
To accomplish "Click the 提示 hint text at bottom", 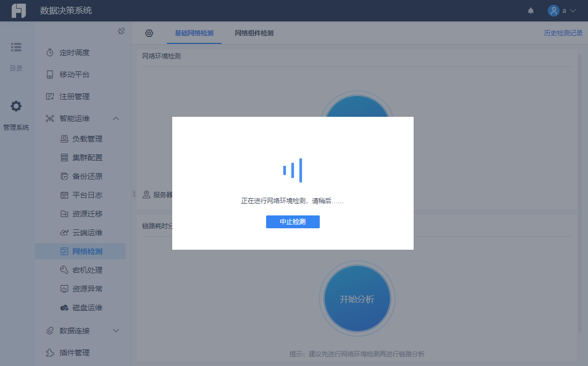I will point(357,354).
